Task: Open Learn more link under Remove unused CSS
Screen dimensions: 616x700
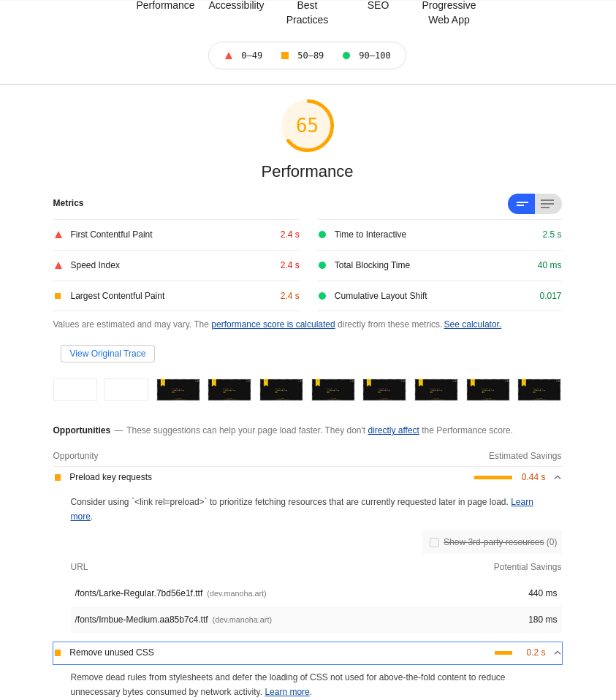Action: pos(287,691)
